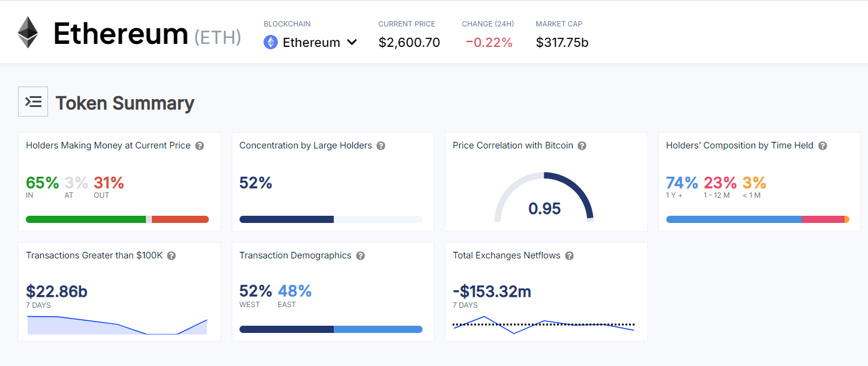Open help for Transaction Demographics

pos(360,256)
